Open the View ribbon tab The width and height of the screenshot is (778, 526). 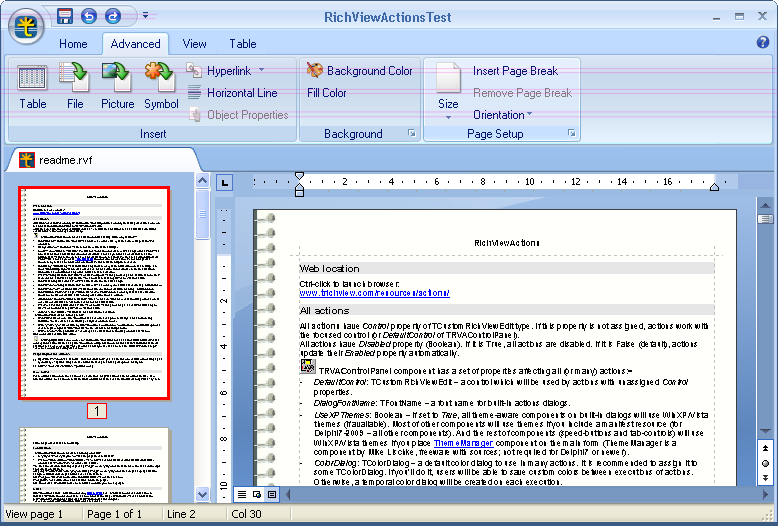[194, 44]
